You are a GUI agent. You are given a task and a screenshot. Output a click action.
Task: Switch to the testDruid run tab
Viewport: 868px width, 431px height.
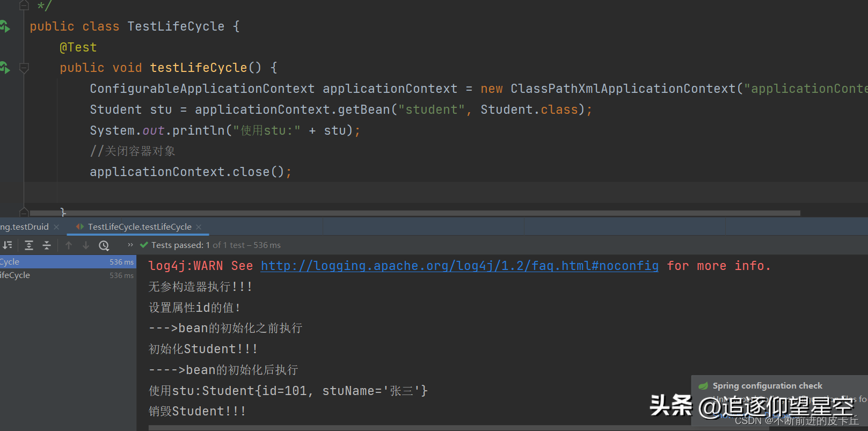click(x=24, y=227)
